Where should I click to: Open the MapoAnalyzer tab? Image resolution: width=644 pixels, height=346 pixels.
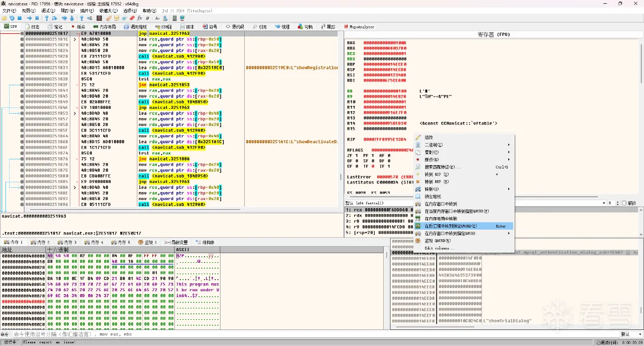point(359,27)
